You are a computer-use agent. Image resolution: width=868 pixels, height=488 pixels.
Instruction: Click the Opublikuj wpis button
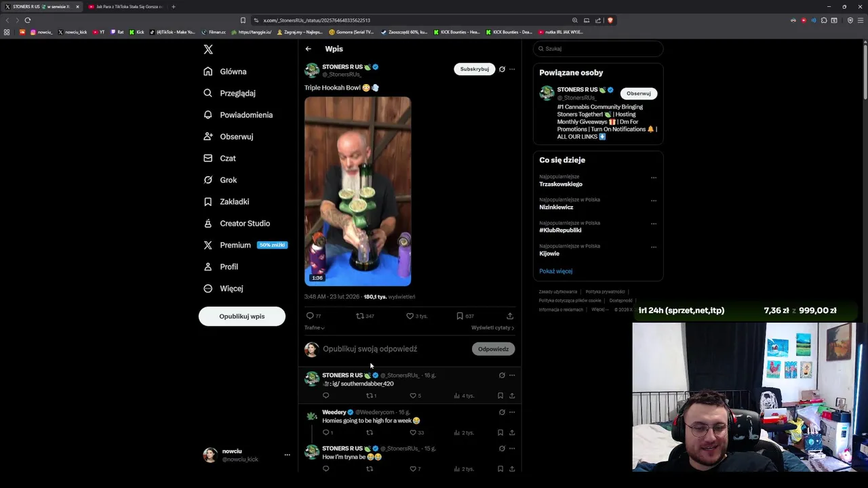[x=242, y=317]
